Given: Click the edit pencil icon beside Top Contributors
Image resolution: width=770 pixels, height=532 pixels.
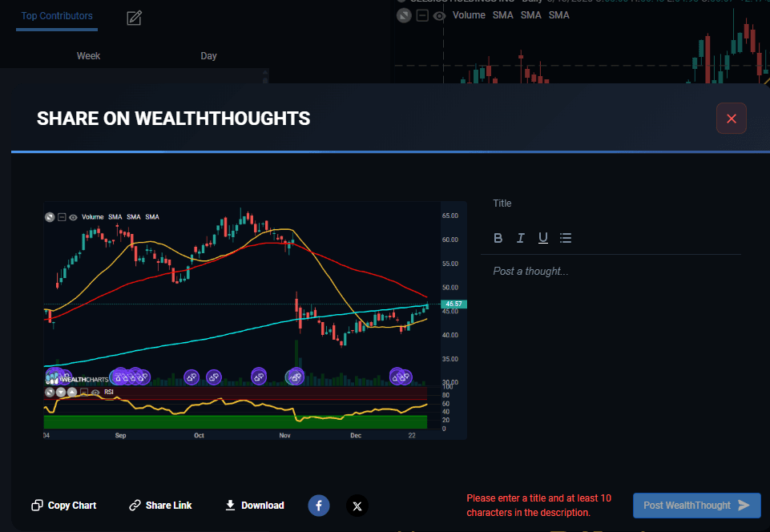Looking at the screenshot, I should [x=134, y=18].
